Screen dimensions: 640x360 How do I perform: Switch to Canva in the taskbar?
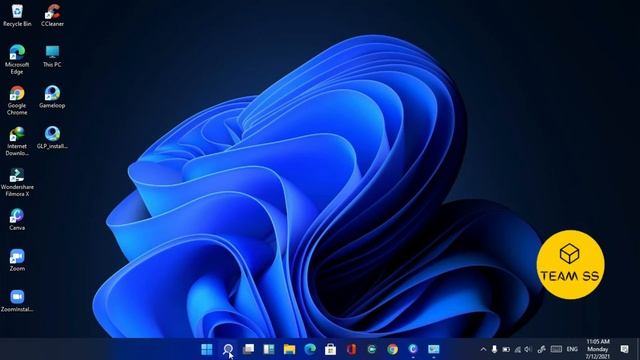[413, 349]
